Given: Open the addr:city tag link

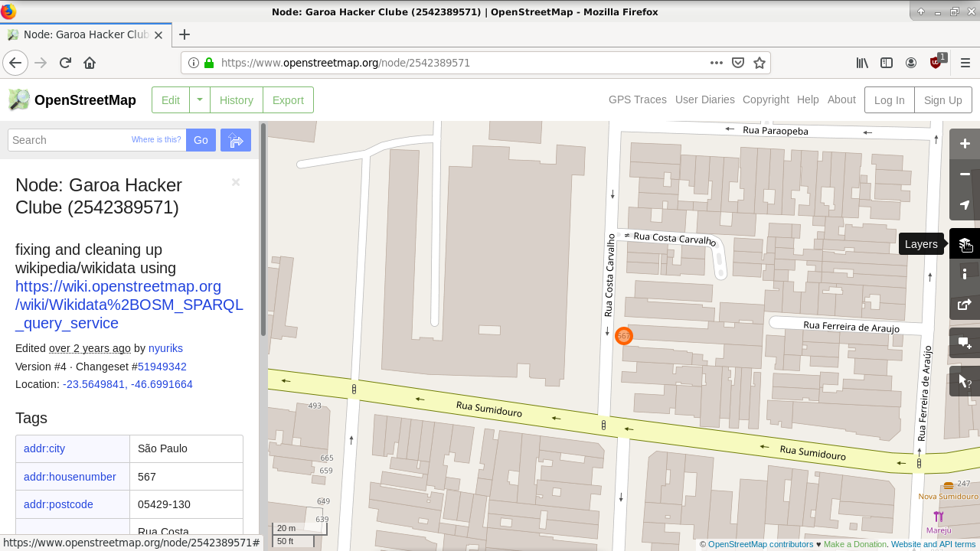Looking at the screenshot, I should click(44, 448).
